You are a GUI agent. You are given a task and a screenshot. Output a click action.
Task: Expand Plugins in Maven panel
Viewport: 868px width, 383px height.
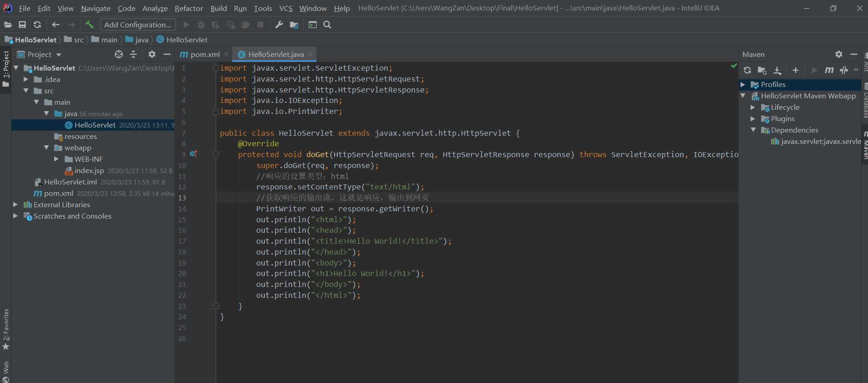[753, 118]
